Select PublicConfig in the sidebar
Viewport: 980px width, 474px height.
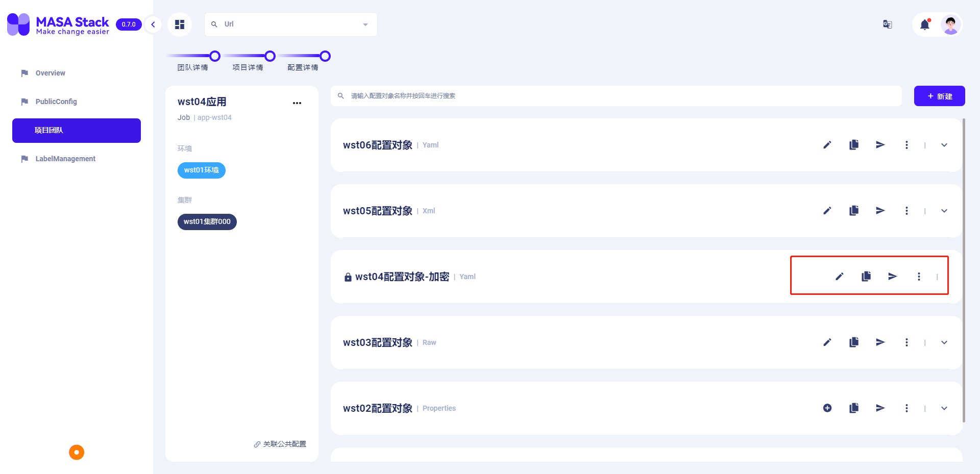55,102
